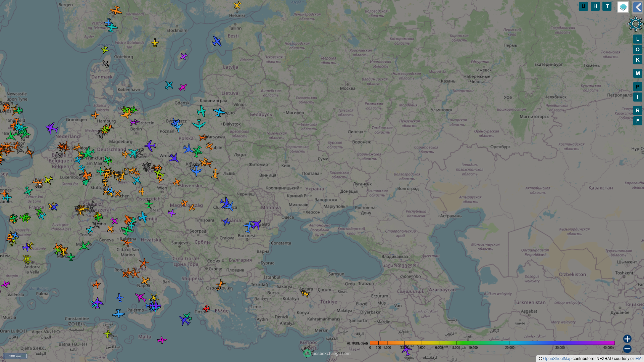
Task: Select the yellow aircraft above Helsinki
Action: pyautogui.click(x=237, y=5)
